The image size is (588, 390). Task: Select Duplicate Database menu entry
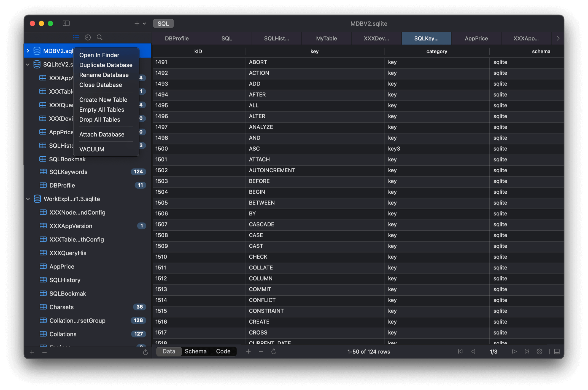106,65
